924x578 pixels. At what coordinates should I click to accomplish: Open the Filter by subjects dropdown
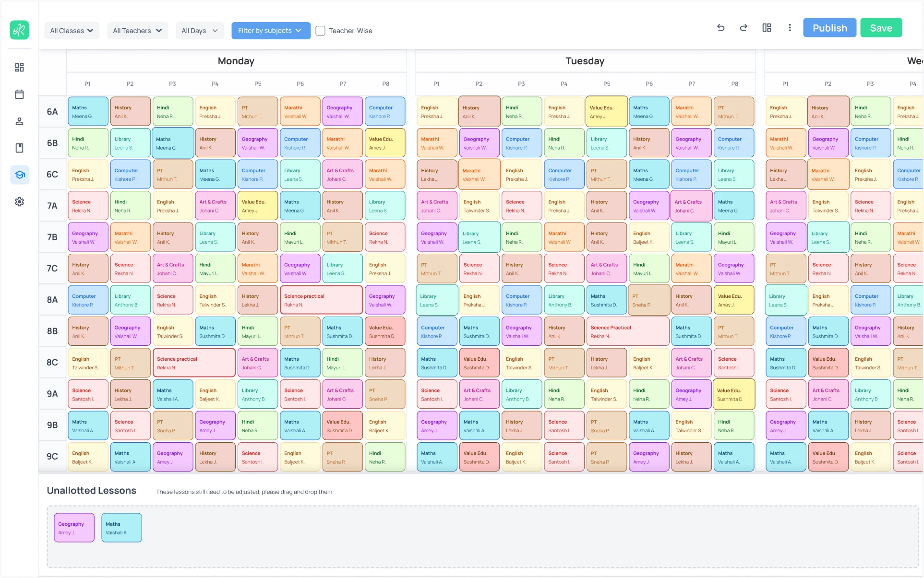[x=271, y=31]
